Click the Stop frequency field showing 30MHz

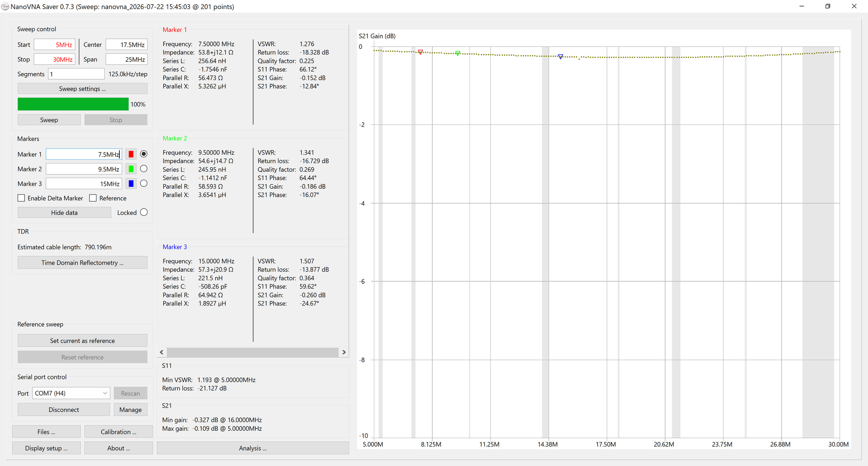click(x=55, y=59)
